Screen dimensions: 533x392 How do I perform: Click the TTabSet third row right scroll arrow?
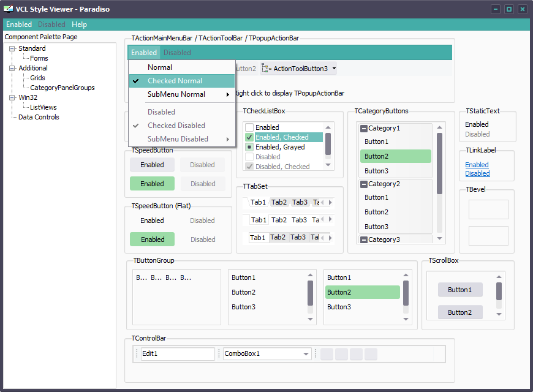pyautogui.click(x=330, y=238)
